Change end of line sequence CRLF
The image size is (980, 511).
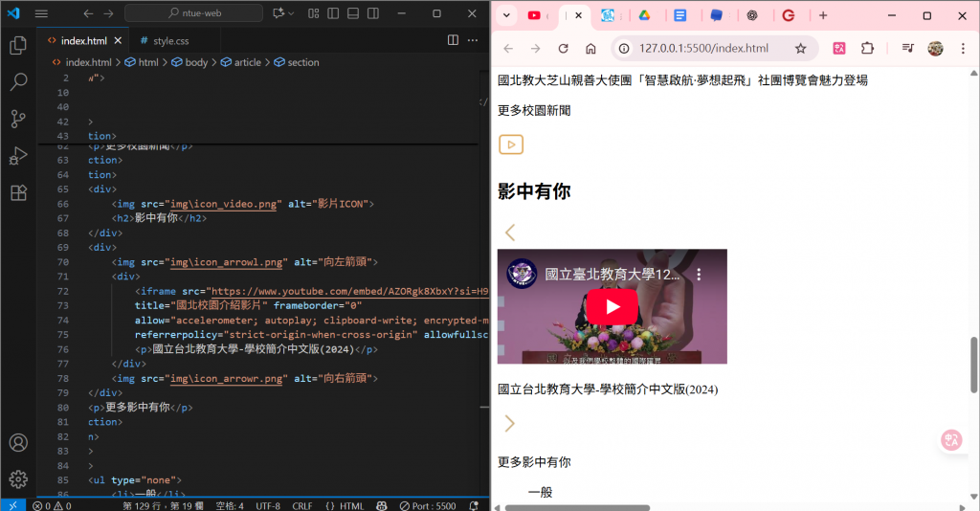[301, 505]
